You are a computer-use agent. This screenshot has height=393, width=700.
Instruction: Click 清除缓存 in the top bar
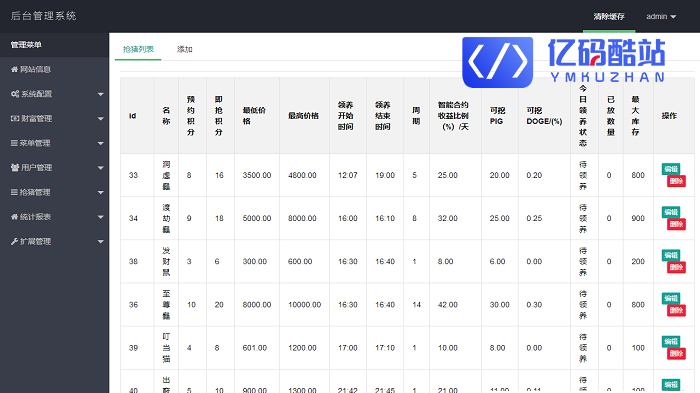609,17
